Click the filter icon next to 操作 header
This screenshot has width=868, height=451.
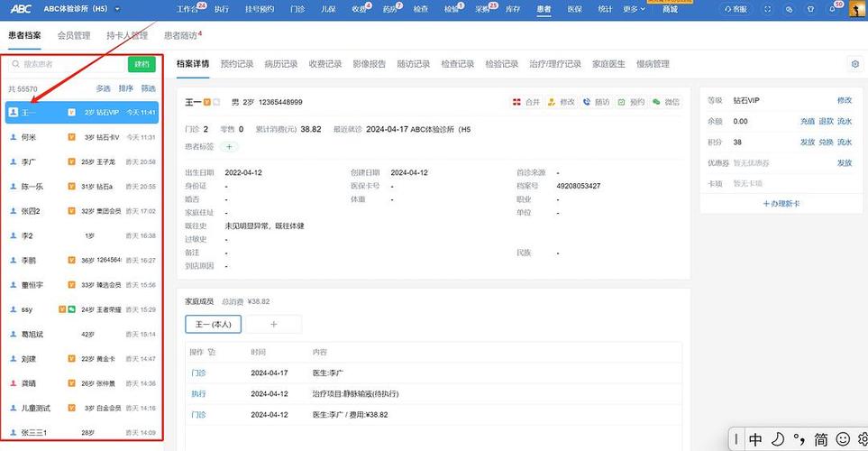(x=212, y=352)
